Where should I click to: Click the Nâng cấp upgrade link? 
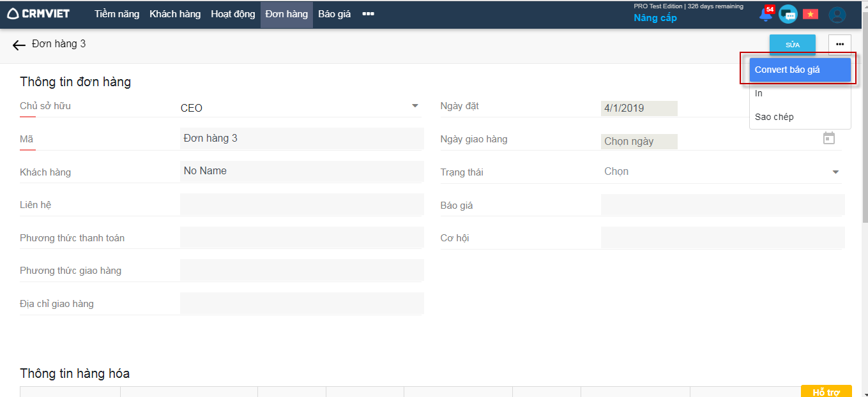tap(655, 18)
